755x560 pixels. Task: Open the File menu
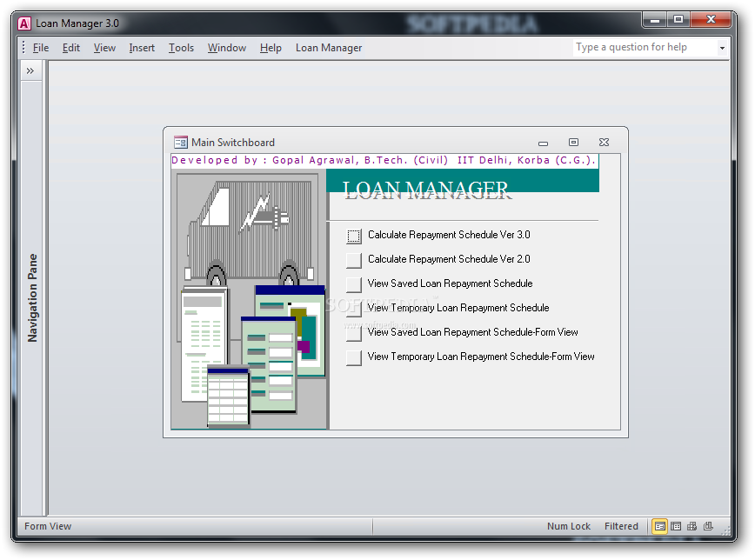click(x=40, y=48)
